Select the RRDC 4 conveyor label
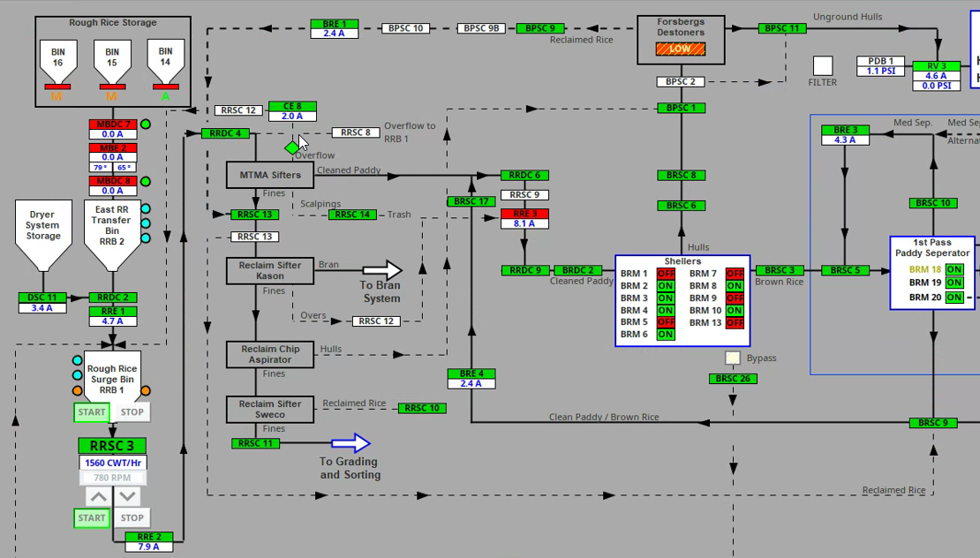Viewport: 980px width, 558px height. 225,133
